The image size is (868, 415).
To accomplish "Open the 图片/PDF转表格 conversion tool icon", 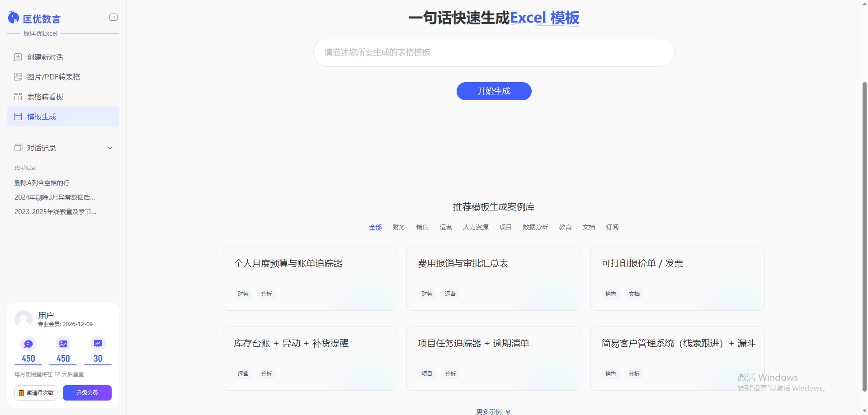I will point(18,77).
